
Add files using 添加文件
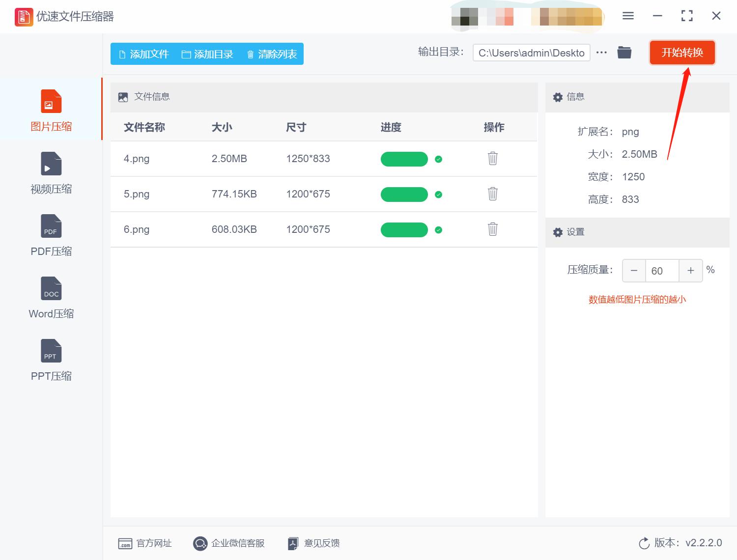point(143,54)
